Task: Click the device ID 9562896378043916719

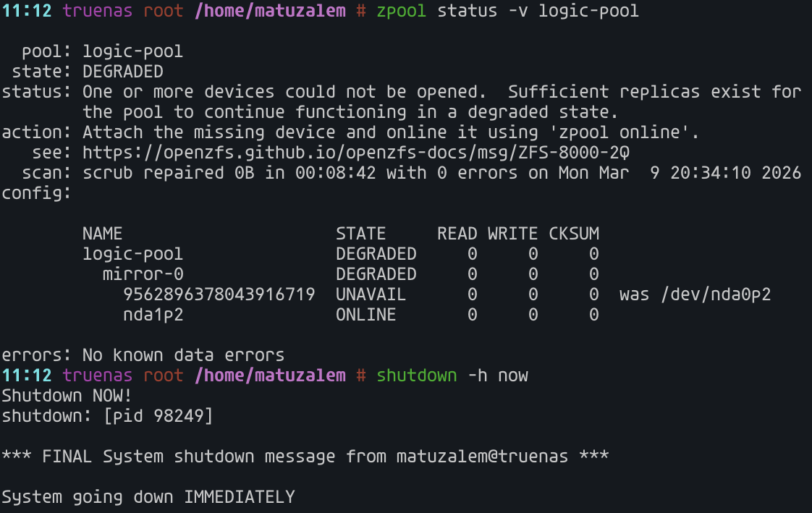Action: [x=219, y=294]
